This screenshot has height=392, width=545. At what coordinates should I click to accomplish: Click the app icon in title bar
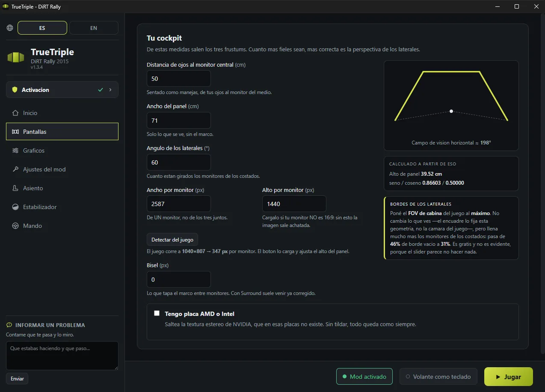[6, 6]
